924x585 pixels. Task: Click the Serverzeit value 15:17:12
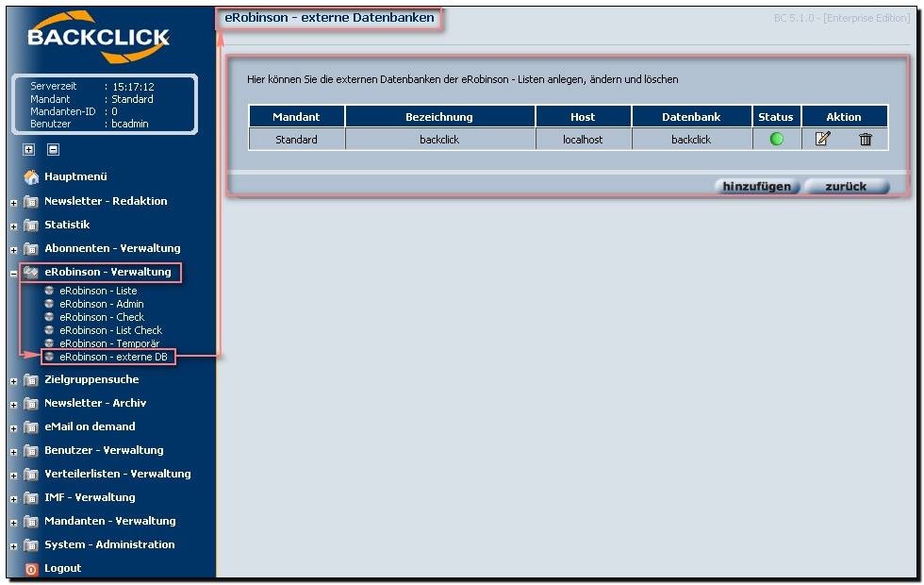tap(133, 87)
